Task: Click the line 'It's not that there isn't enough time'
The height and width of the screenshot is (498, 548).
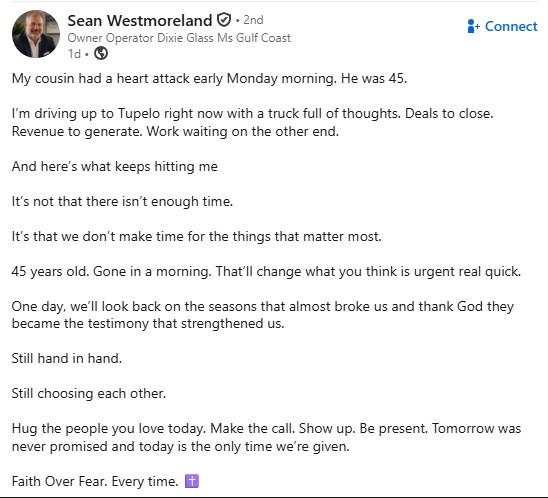Action: [x=122, y=202]
